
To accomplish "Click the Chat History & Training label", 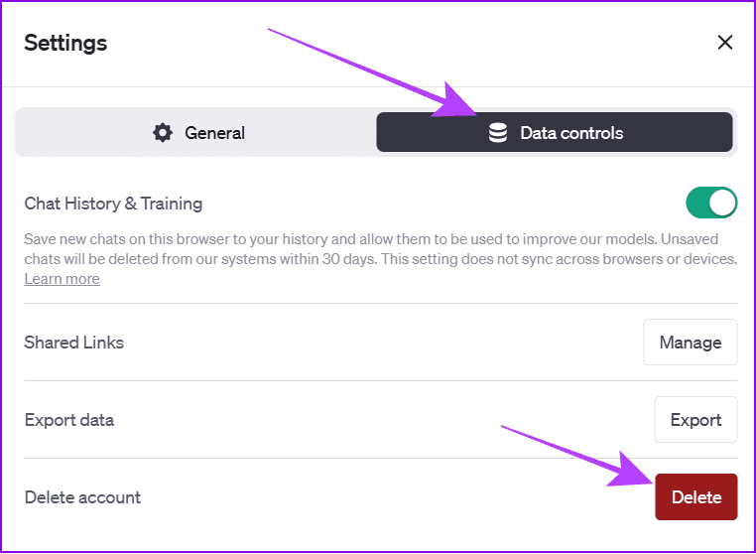I will (x=113, y=204).
